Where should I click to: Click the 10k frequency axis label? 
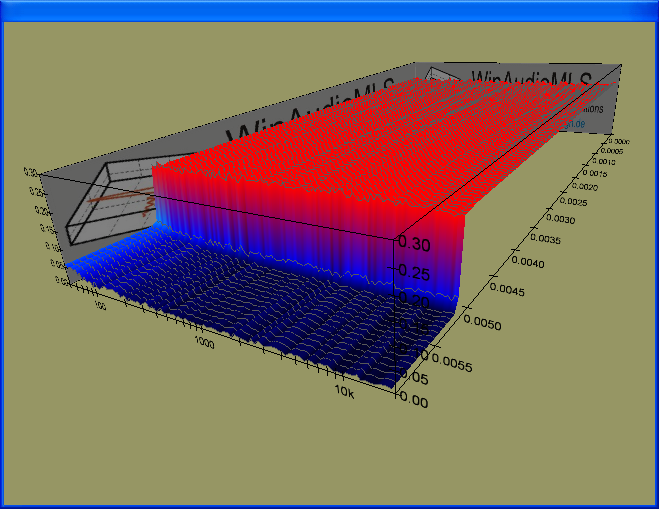coord(346,393)
